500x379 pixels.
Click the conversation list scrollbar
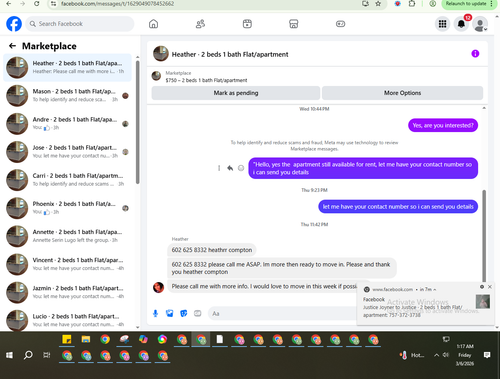click(137, 122)
